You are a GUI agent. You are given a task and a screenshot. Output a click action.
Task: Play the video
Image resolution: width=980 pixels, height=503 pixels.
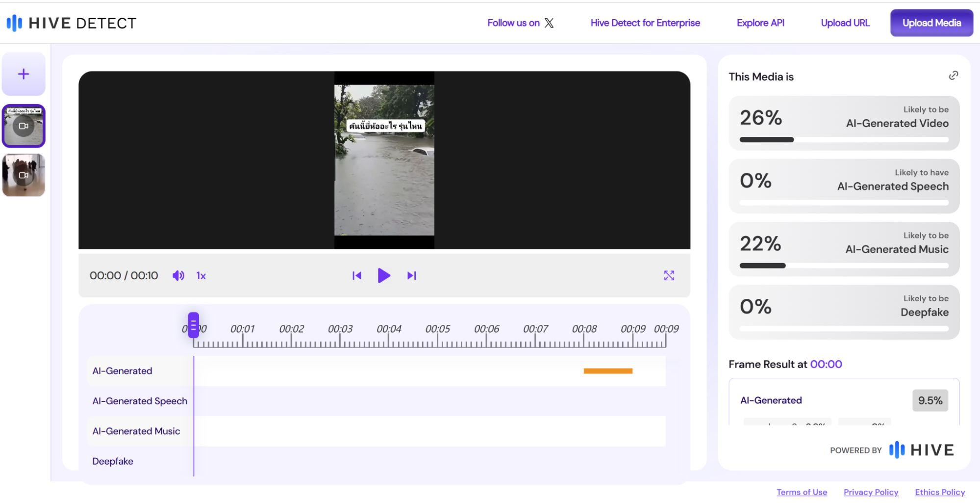click(384, 276)
